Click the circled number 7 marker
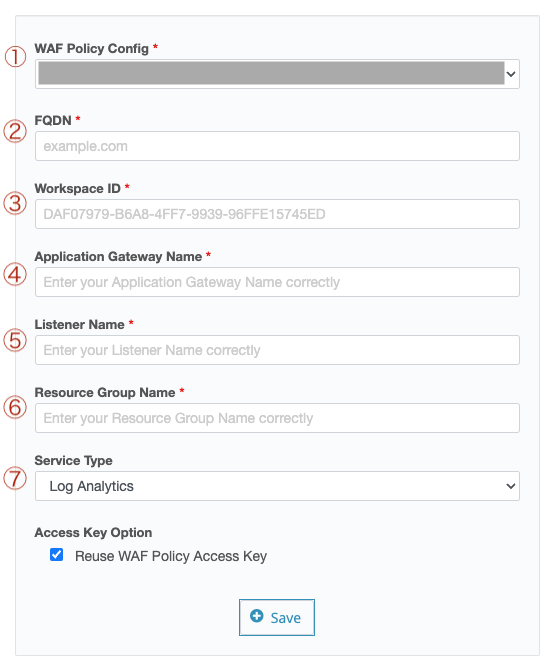Screen dimensions: 556x670 [x=15, y=478]
